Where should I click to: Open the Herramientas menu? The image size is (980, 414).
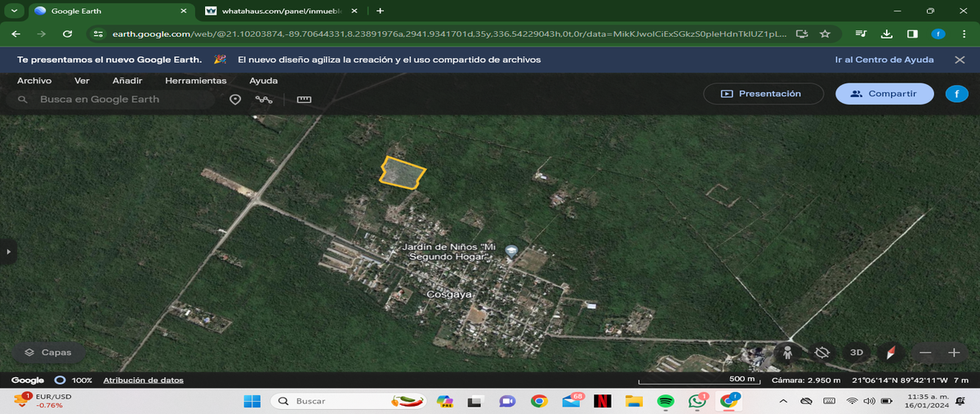195,81
